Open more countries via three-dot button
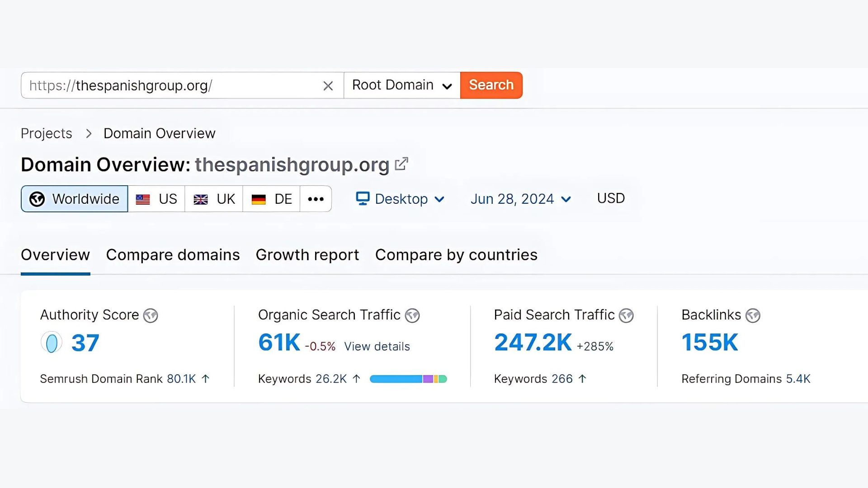868x488 pixels. pos(316,199)
